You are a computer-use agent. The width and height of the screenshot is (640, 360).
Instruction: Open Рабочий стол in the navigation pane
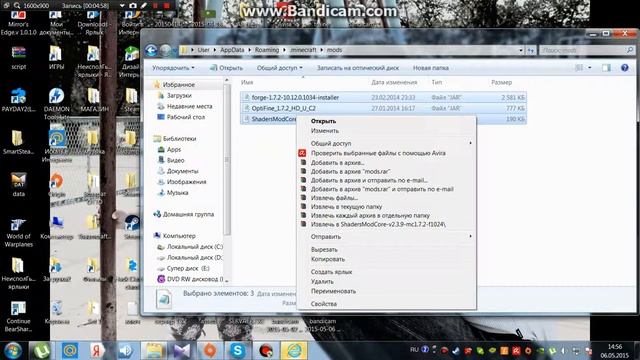[x=186, y=117]
